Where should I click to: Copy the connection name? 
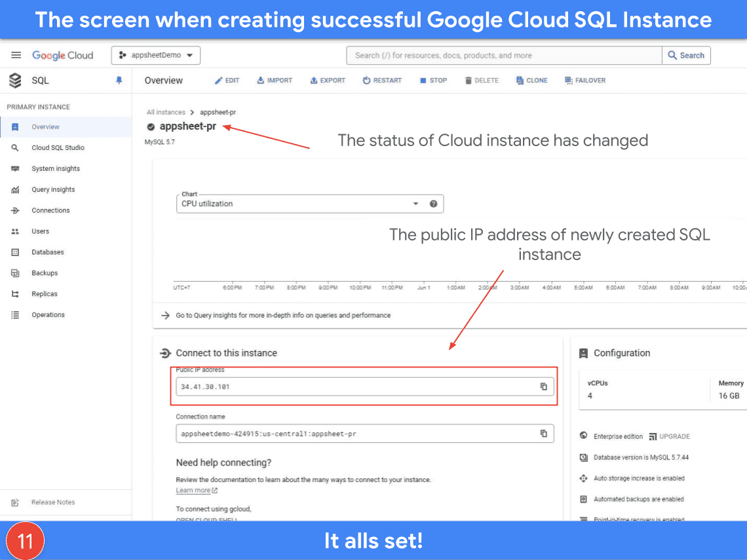(543, 434)
